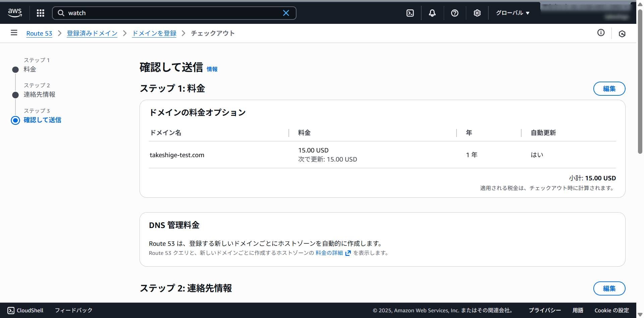644x318 pixels.
Task: Go to ステップ 1 料金 in wizard
Action: pyautogui.click(x=30, y=69)
